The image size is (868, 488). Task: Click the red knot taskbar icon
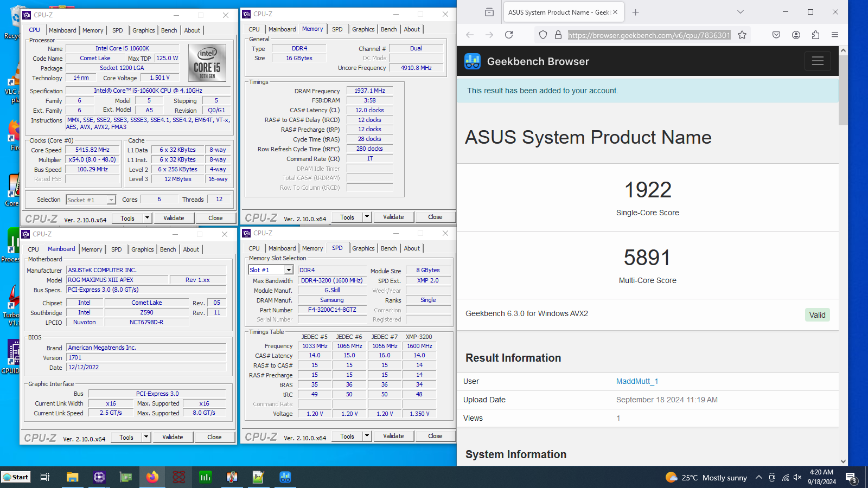[x=179, y=477]
